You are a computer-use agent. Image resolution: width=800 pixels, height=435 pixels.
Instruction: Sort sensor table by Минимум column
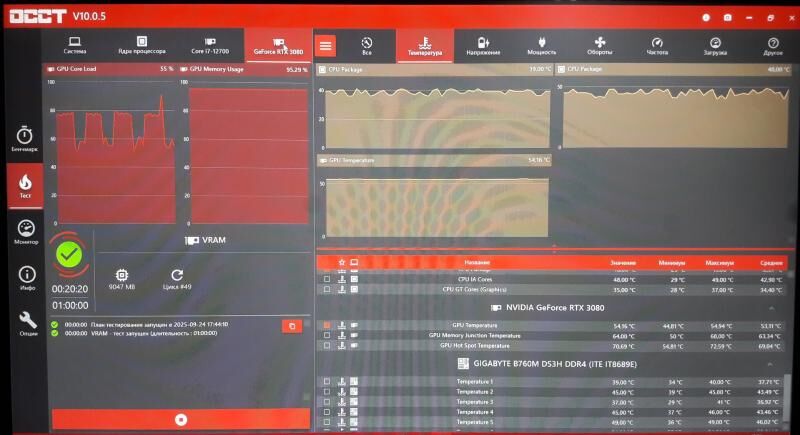click(x=671, y=263)
